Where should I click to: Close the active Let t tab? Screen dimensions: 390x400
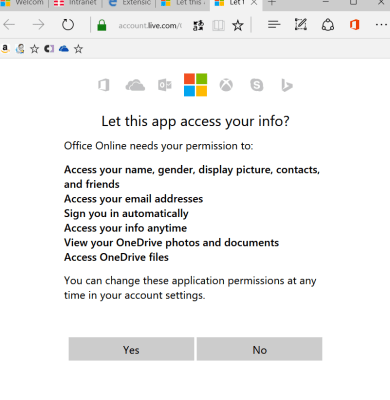click(x=254, y=3)
